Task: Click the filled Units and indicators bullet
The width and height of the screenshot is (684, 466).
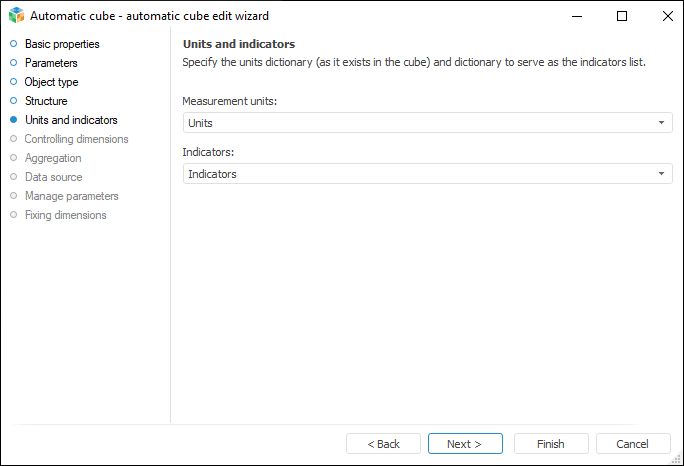Action: point(14,120)
